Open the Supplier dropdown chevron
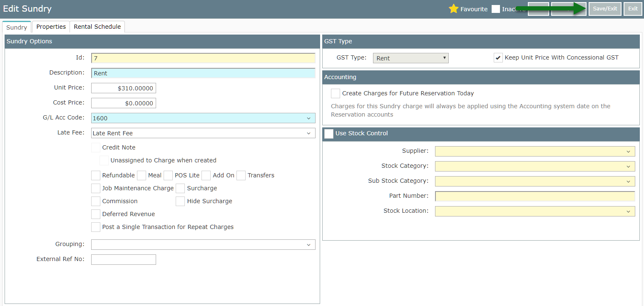The height and width of the screenshot is (306, 644). coord(628,152)
